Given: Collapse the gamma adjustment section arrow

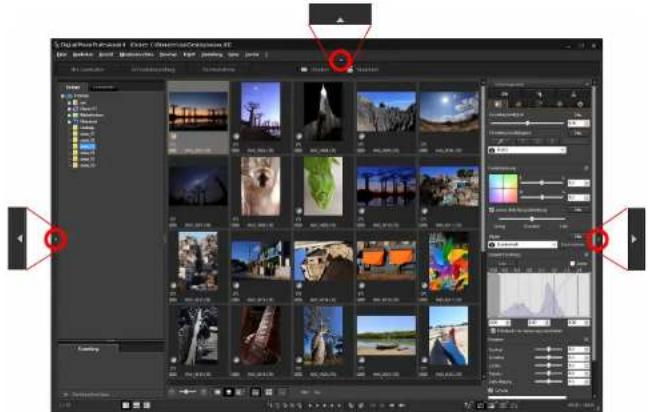Looking at the screenshot, I should point(586,255).
